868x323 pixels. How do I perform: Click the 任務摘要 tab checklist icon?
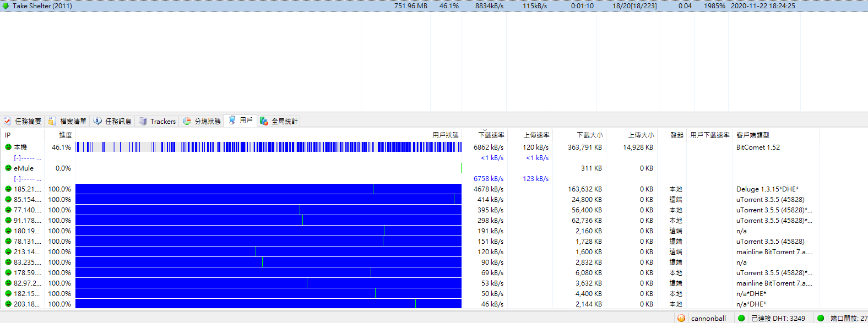[x=7, y=121]
